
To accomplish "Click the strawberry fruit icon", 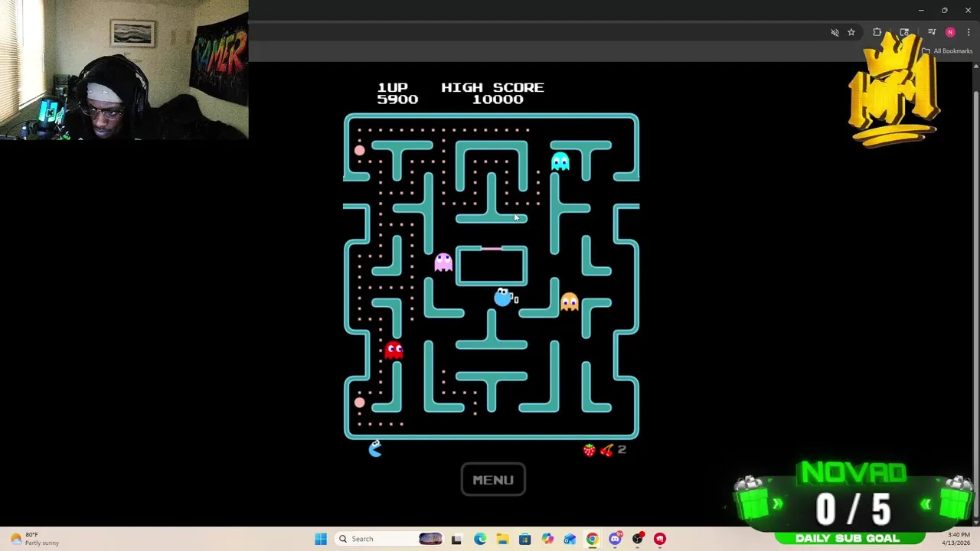I will click(589, 450).
